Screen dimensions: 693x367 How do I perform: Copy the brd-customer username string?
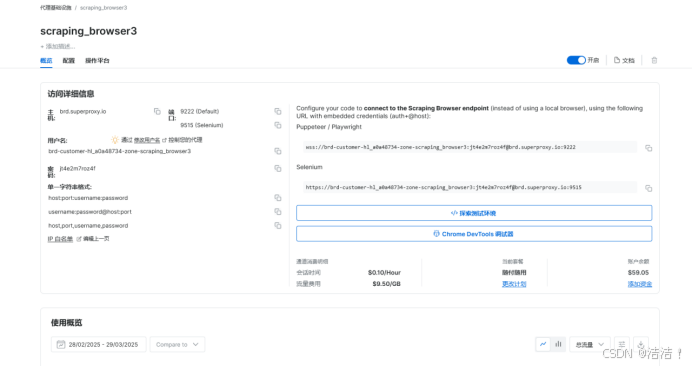tap(278, 151)
